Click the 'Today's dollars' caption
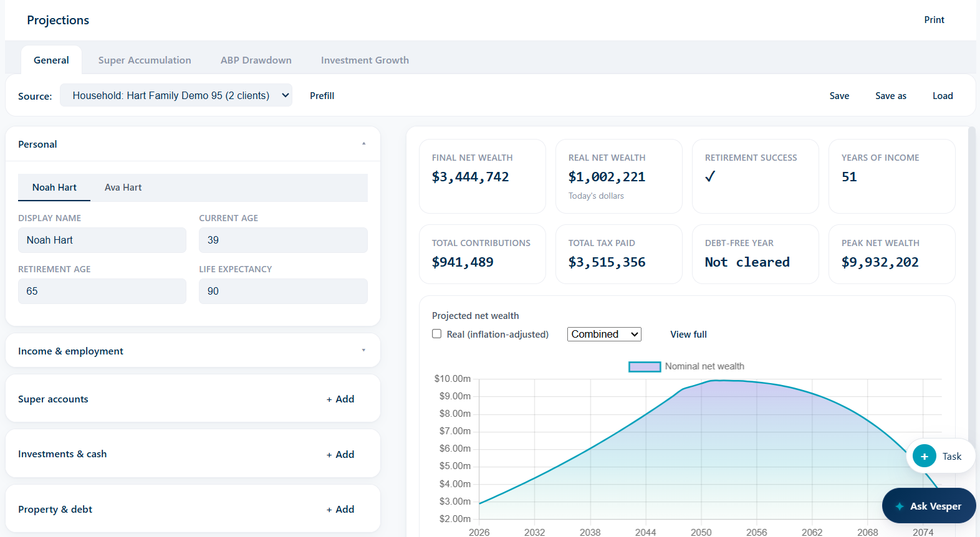 tap(596, 196)
